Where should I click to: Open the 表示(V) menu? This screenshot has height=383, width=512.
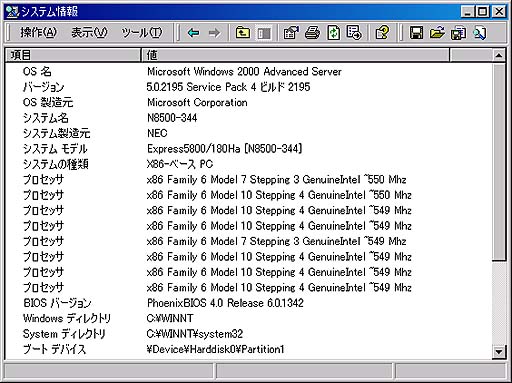(89, 33)
